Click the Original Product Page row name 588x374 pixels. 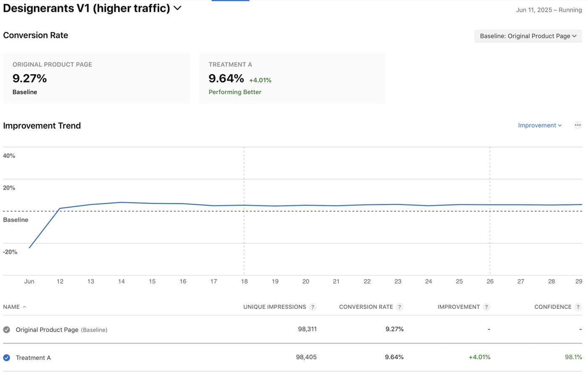(47, 330)
